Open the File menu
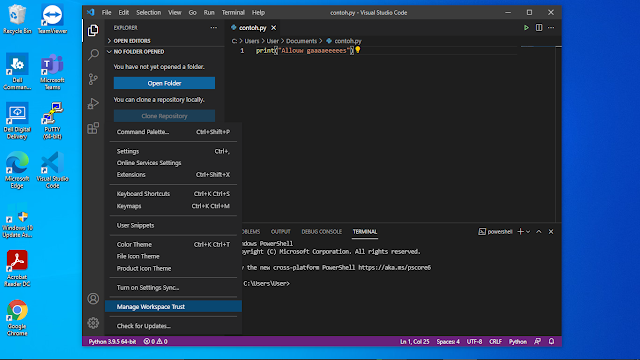 coord(107,12)
